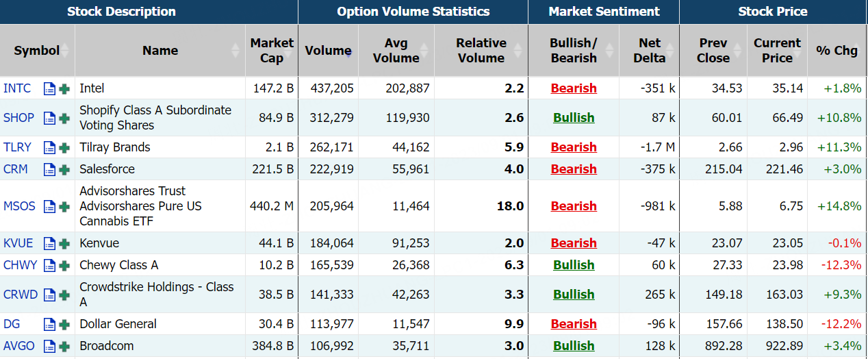
Task: Click the document icon in the DG row
Action: tap(49, 324)
